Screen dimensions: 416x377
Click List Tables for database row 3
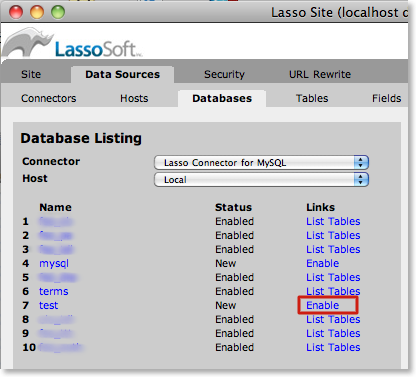pyautogui.click(x=333, y=249)
